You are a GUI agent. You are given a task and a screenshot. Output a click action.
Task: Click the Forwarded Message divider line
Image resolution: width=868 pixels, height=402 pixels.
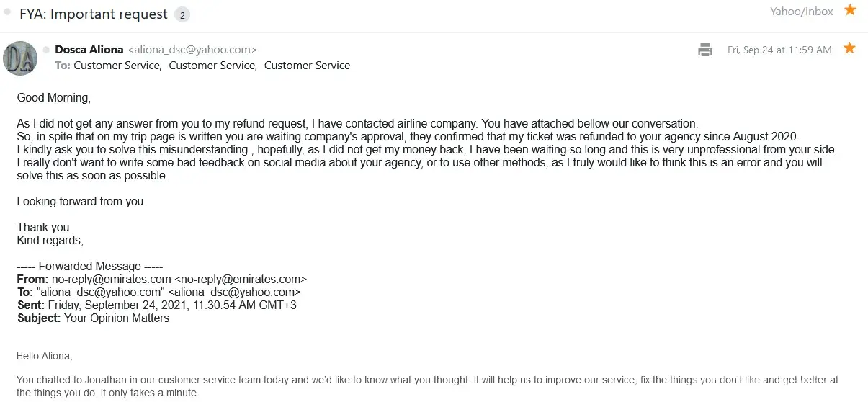[90, 266]
